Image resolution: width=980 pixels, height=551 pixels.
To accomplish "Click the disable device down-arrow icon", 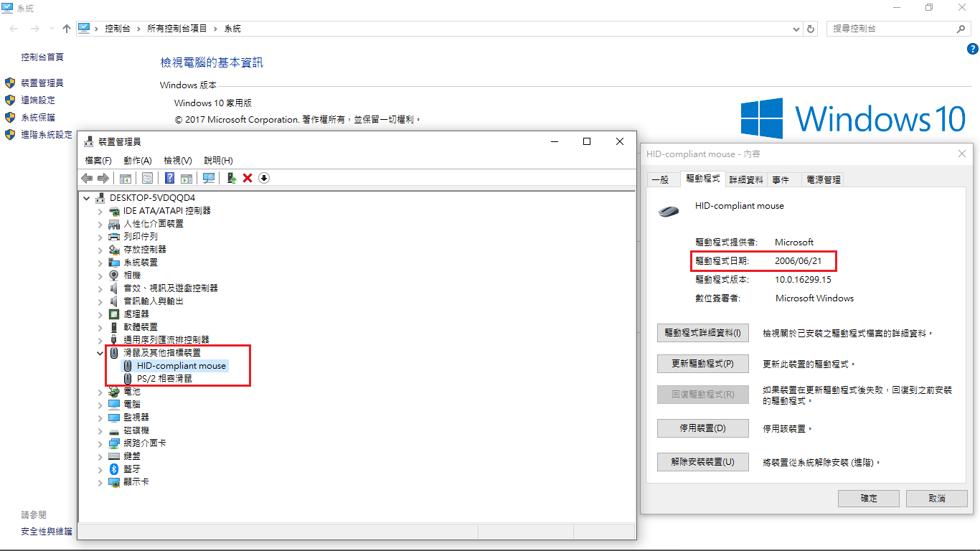I will pyautogui.click(x=264, y=178).
